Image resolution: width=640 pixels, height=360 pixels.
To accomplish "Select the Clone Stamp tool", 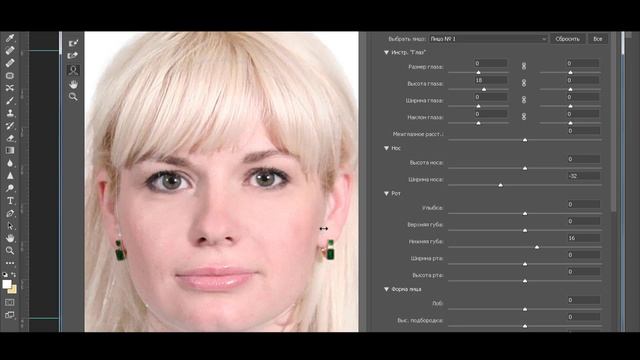I will tap(10, 113).
